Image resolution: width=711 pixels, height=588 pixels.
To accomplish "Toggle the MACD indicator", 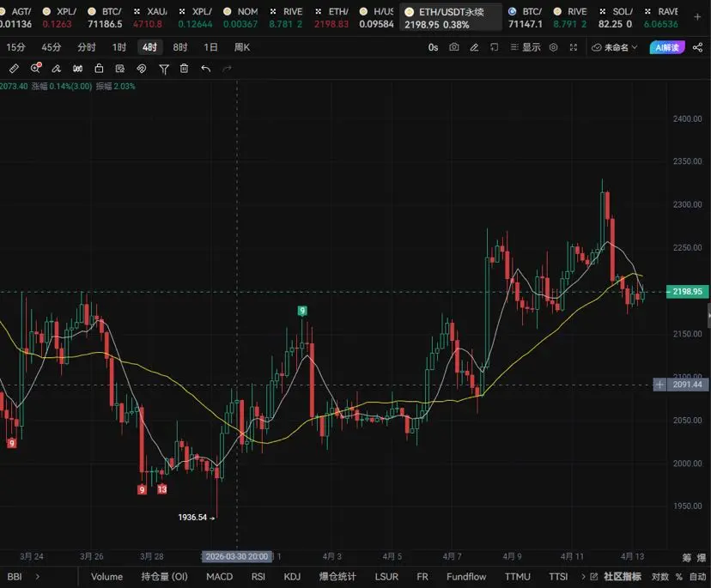I will pyautogui.click(x=220, y=577).
